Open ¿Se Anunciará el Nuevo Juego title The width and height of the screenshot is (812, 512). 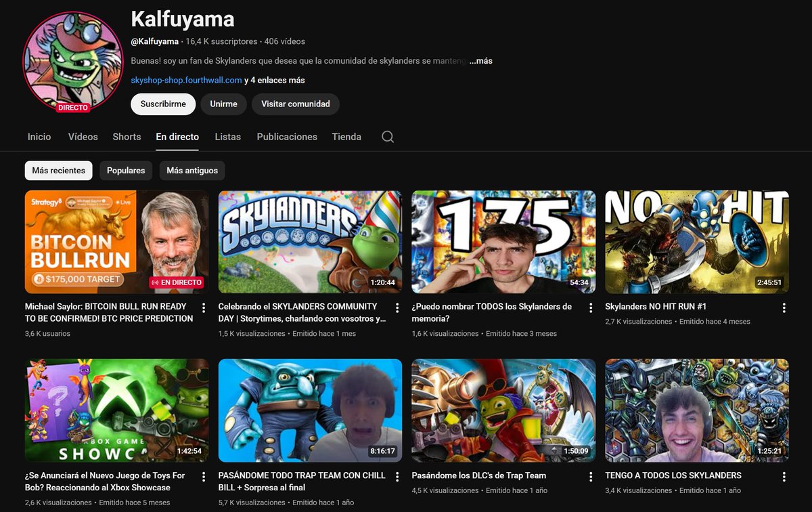pos(105,482)
